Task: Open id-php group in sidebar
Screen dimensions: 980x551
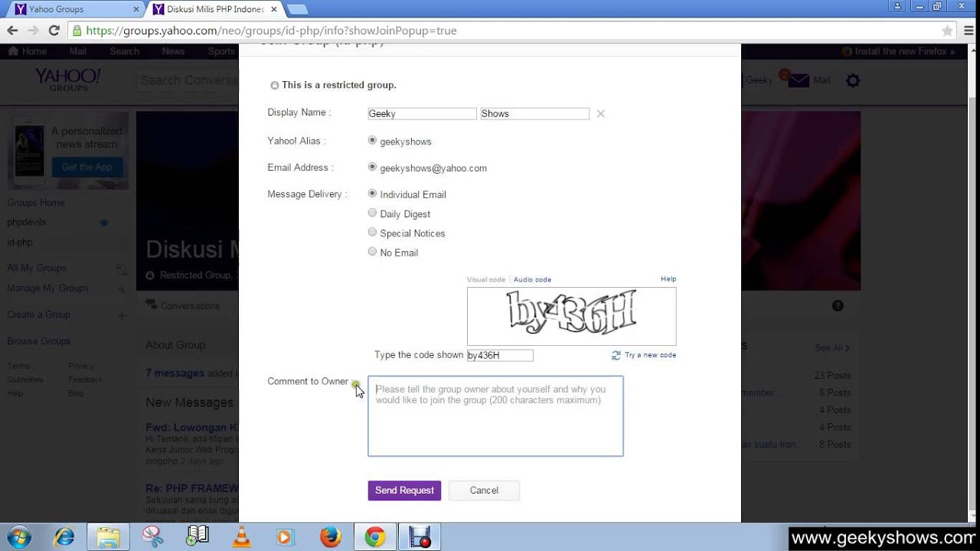Action: point(20,242)
